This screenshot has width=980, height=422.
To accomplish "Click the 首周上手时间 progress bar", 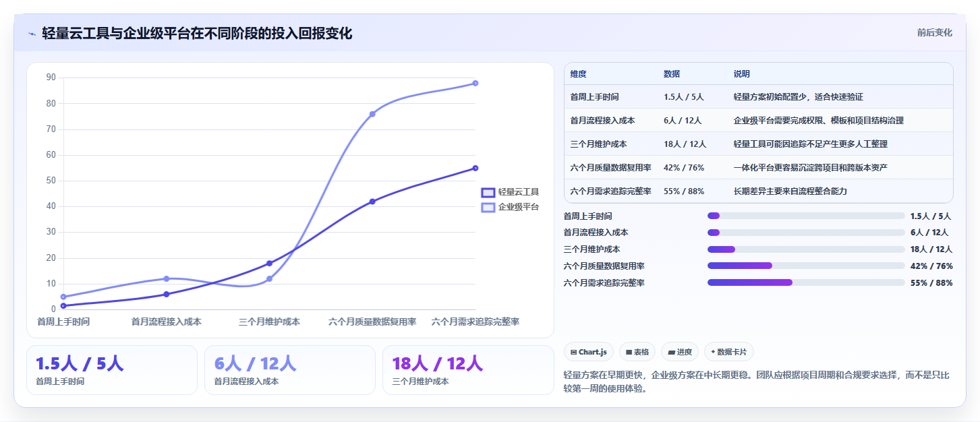I will pyautogui.click(x=806, y=216).
